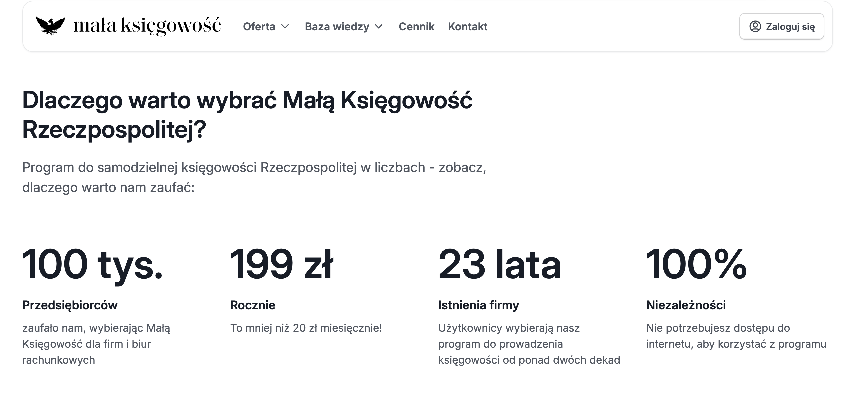Expand the Baza wiedzy chevron arrow
This screenshot has width=868, height=414.
[379, 27]
